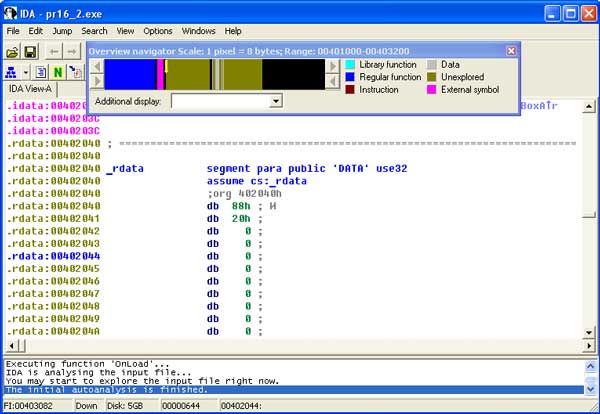Click the 'Disk: 5GB' status bar field

125,406
